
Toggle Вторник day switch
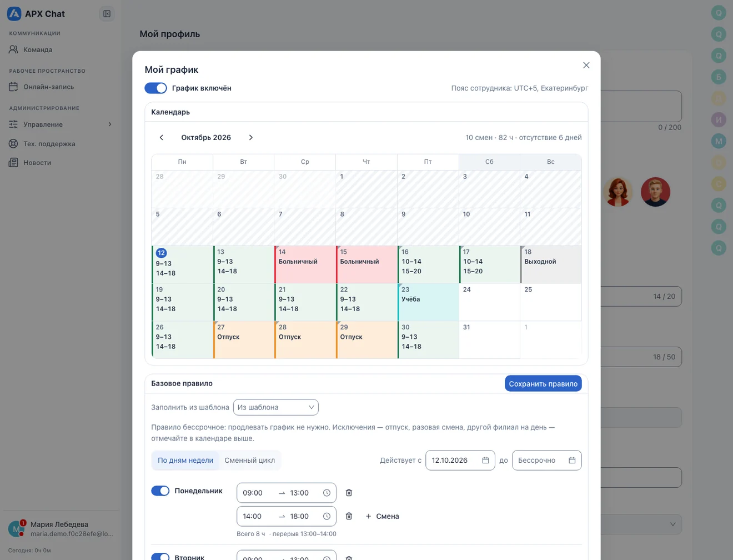coord(160,556)
